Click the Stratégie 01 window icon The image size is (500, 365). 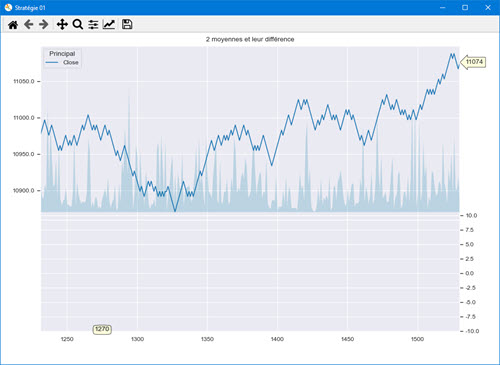point(8,7)
